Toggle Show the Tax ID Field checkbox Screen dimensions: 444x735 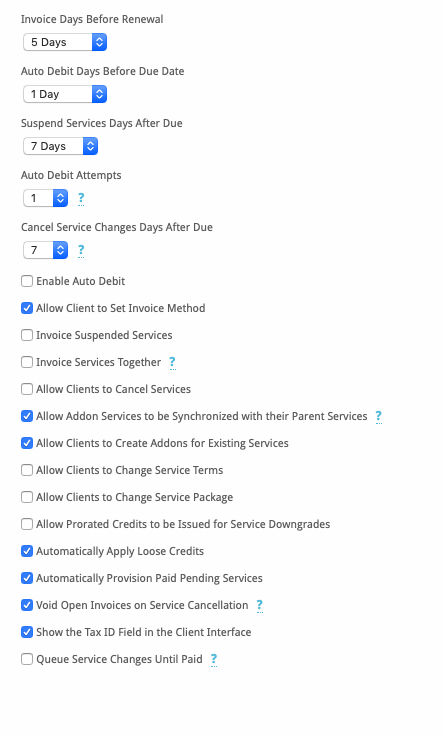click(27, 632)
